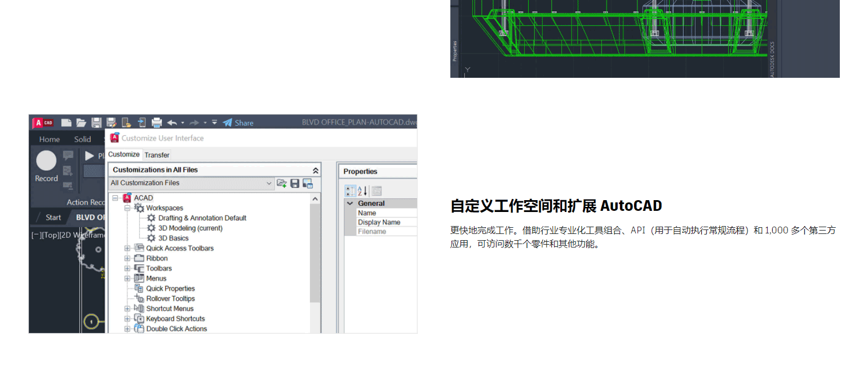This screenshot has width=868, height=367.
Task: Open the Undo history dropdown arrow
Action: [x=183, y=123]
